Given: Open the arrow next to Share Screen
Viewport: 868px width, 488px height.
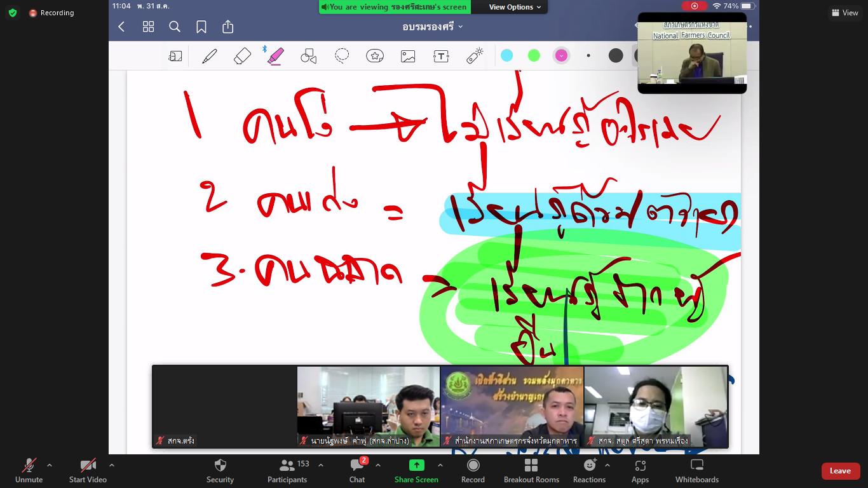Looking at the screenshot, I should (x=440, y=465).
